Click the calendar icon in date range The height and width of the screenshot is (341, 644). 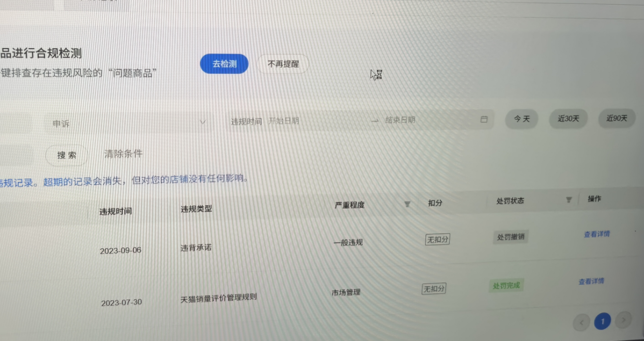click(484, 119)
